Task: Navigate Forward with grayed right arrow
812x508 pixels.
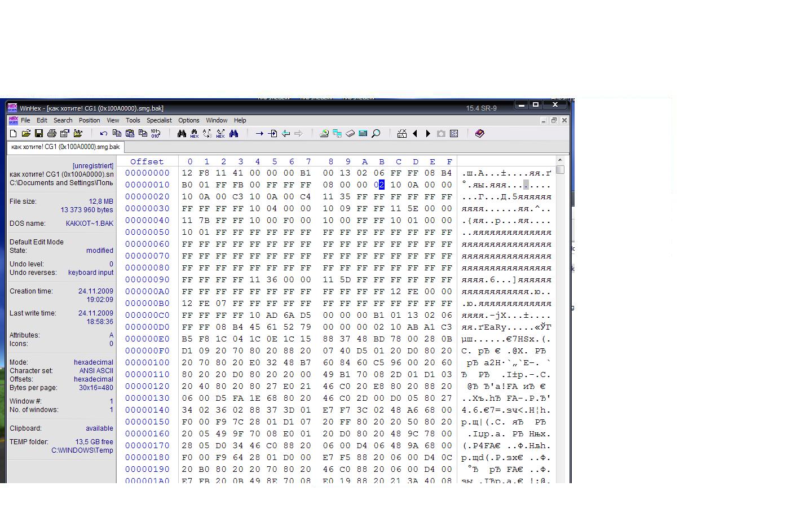Action: pos(298,134)
